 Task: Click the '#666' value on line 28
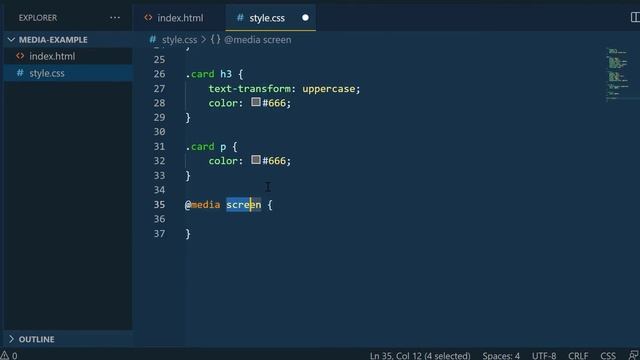pyautogui.click(x=274, y=103)
